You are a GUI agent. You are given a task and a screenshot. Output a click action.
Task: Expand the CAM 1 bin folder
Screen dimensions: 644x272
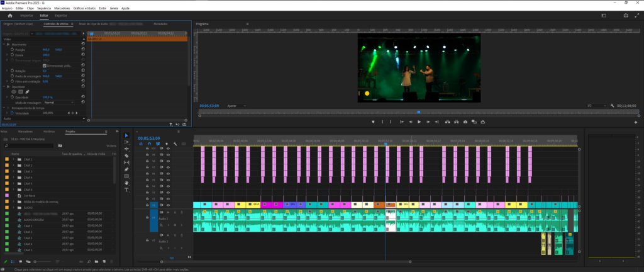pos(13,159)
